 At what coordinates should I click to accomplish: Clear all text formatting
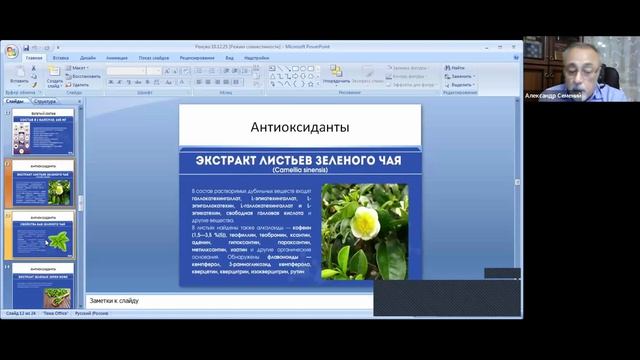185,71
